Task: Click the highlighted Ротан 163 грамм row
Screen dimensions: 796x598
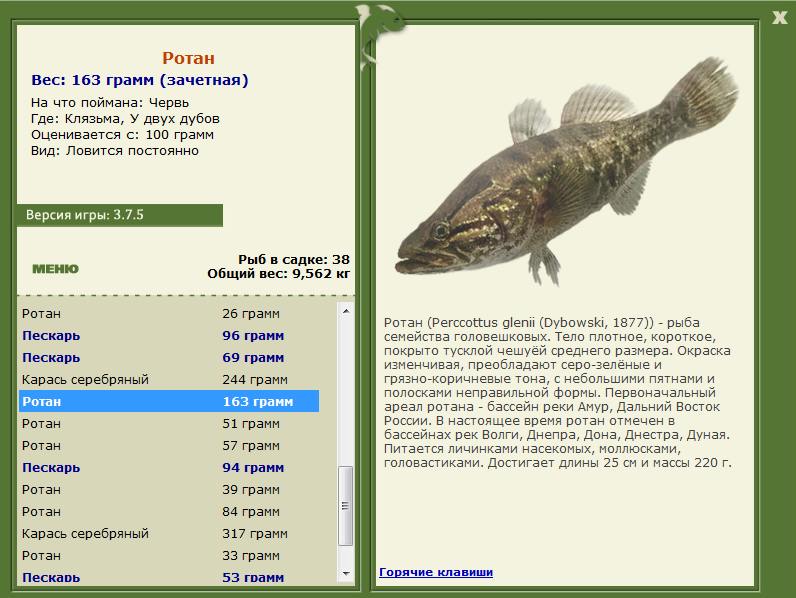Action: pos(168,402)
